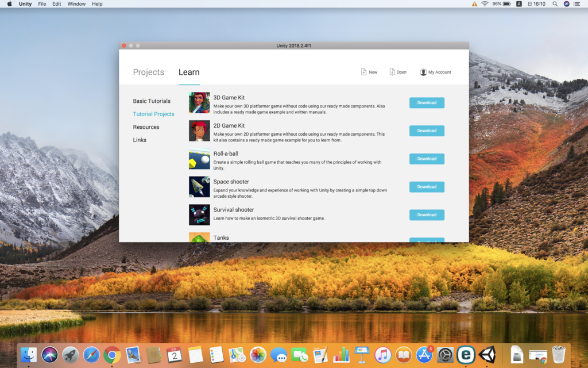The height and width of the screenshot is (368, 588).
Task: Open ESET antivirus icon in dock
Action: point(466,355)
